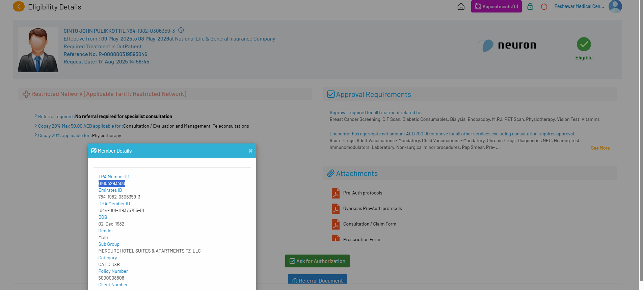Click the Effective from date line
This screenshot has width=644, height=290.
(169, 39)
